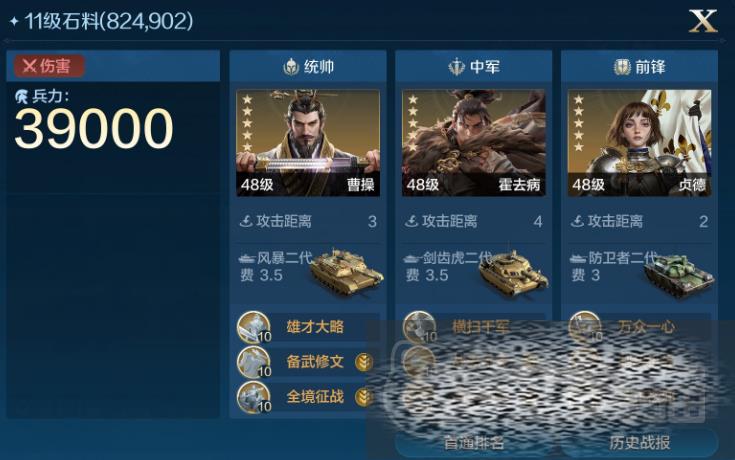Select the 雄才大略 skill icon
Screen dimensions: 735x460
click(x=254, y=327)
